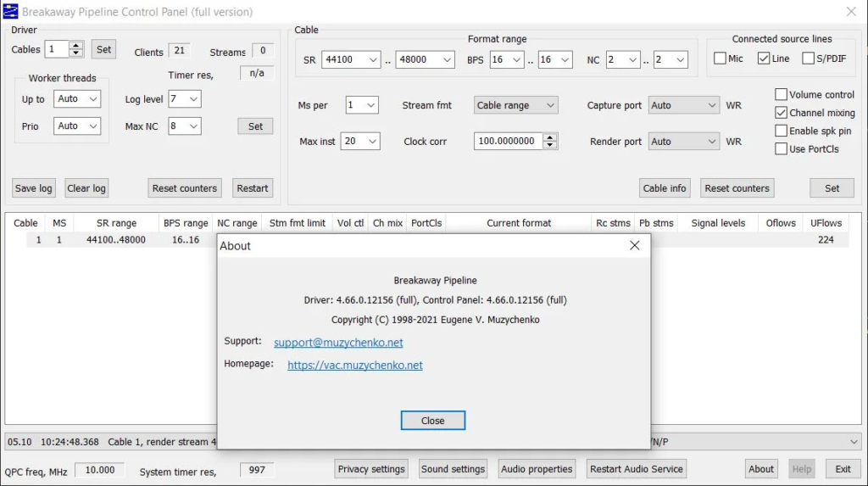Close the About dialog with X
The width and height of the screenshot is (868, 486).
[x=634, y=245]
